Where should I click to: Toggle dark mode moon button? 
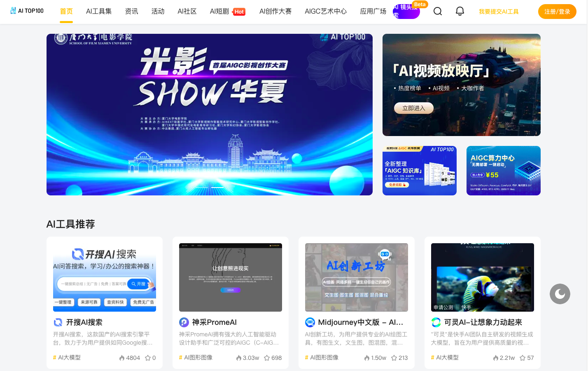pos(560,294)
